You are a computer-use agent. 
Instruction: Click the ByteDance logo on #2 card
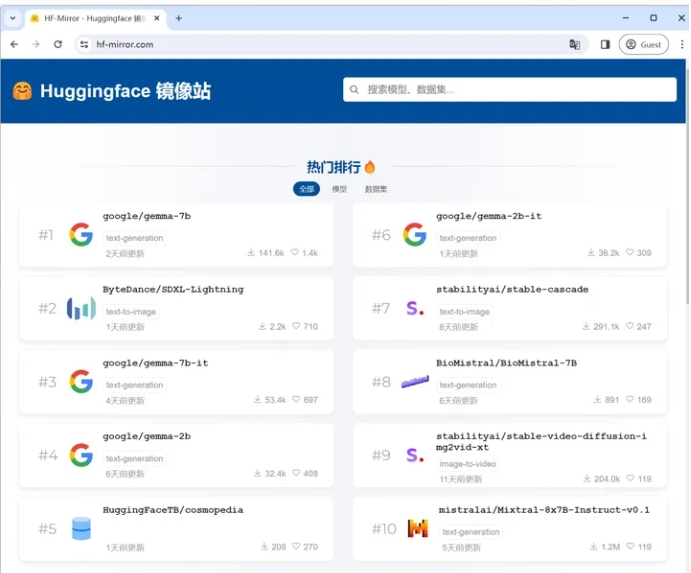[81, 308]
